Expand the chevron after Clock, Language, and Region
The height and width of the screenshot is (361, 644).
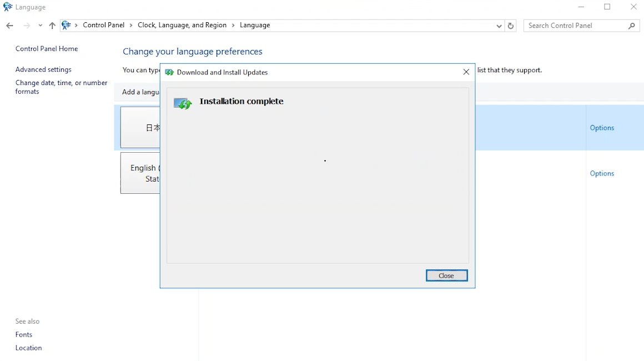(x=233, y=26)
